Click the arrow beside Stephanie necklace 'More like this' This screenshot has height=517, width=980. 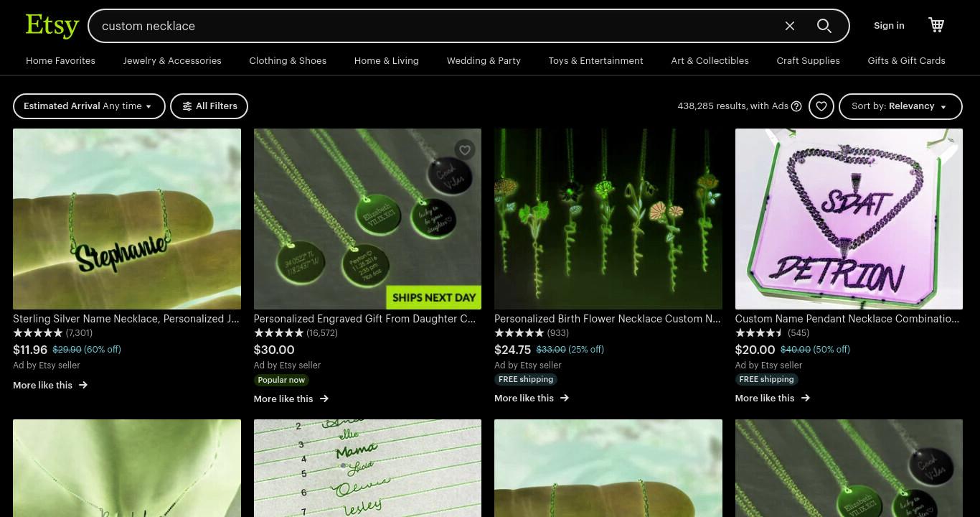coord(83,385)
